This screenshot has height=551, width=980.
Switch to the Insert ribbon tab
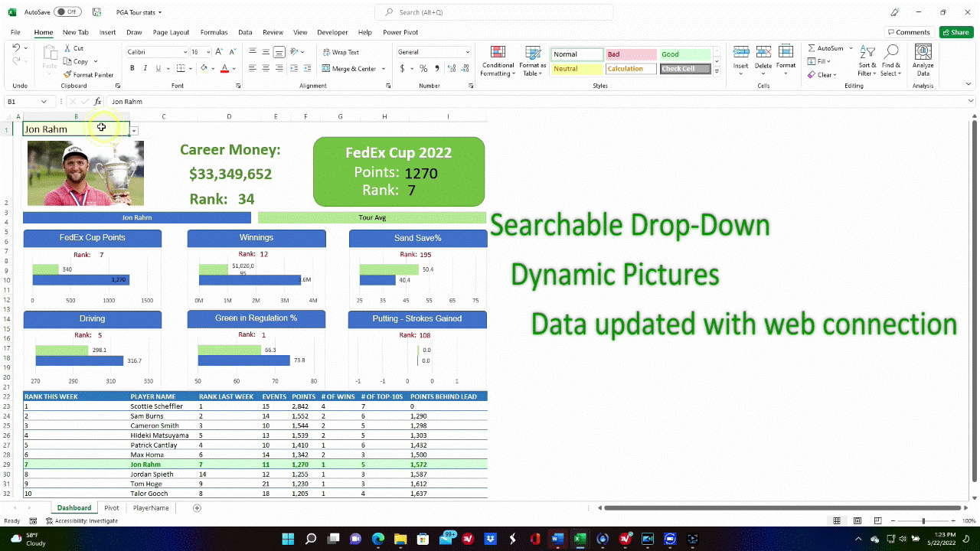click(x=107, y=32)
